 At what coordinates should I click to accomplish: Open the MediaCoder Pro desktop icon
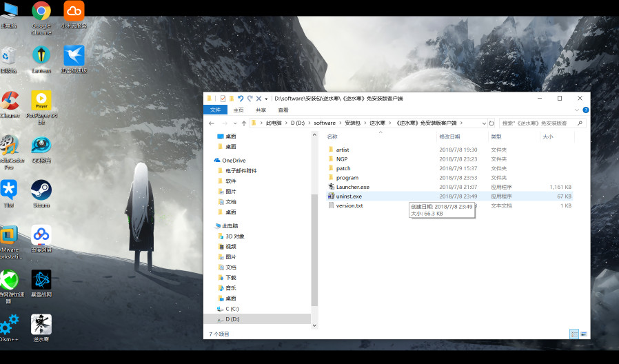(x=10, y=152)
